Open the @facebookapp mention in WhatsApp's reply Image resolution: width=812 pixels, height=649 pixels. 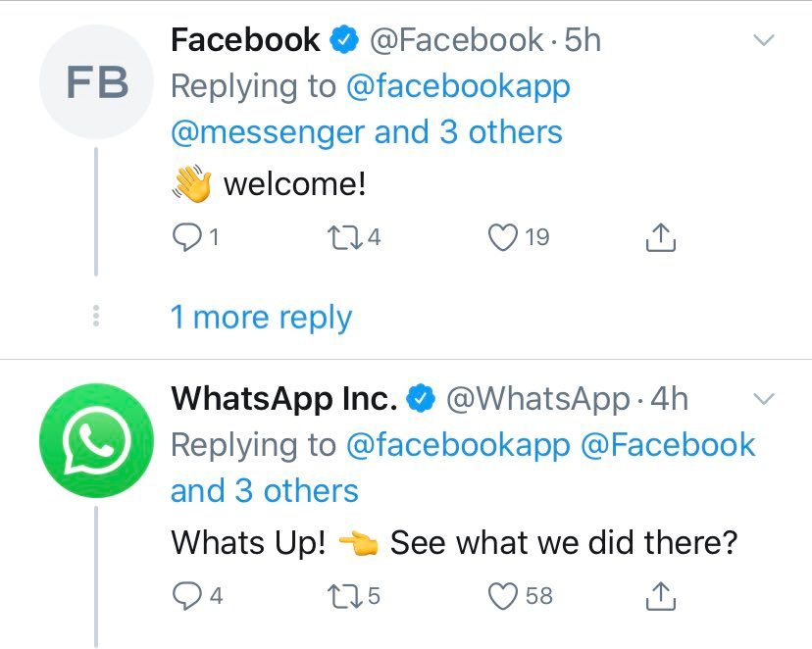pos(458,445)
